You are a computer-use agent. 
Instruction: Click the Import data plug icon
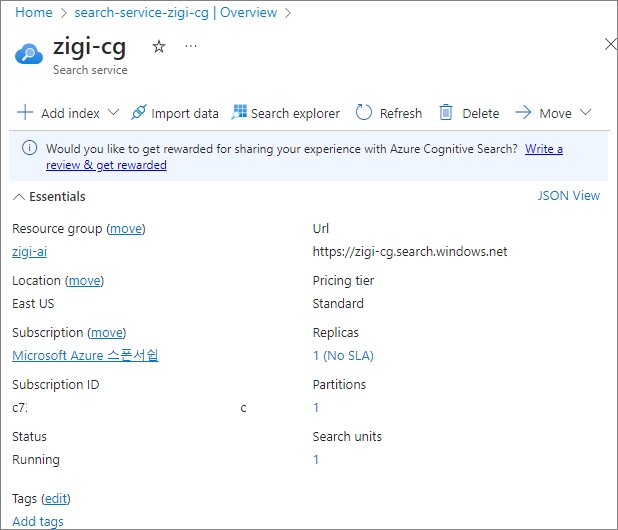(x=139, y=112)
